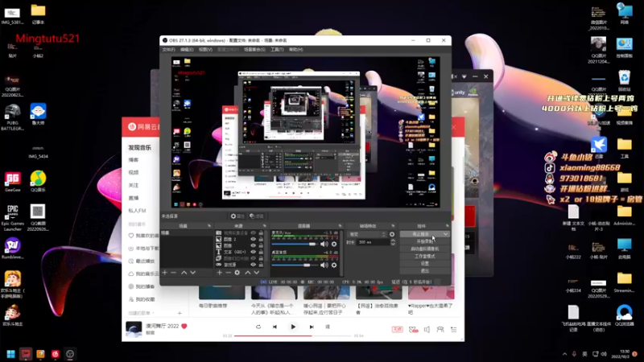Viewport: 644px width, 362px height.
Task: Open the scene transition type dropdown
Action: [367, 234]
